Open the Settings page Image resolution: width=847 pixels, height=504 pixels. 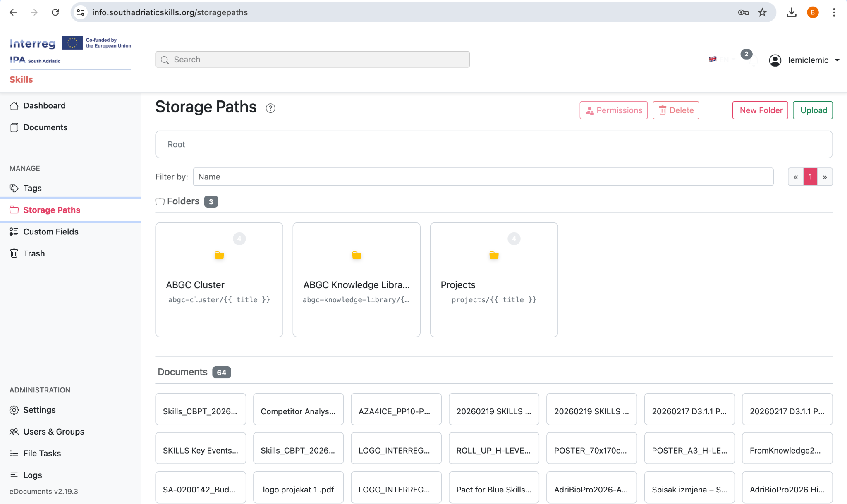[39, 410]
